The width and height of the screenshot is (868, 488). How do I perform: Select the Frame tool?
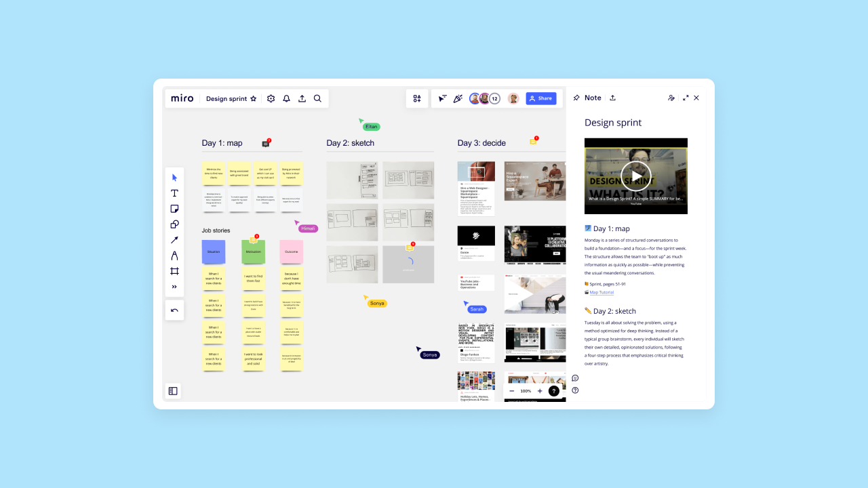pos(174,270)
